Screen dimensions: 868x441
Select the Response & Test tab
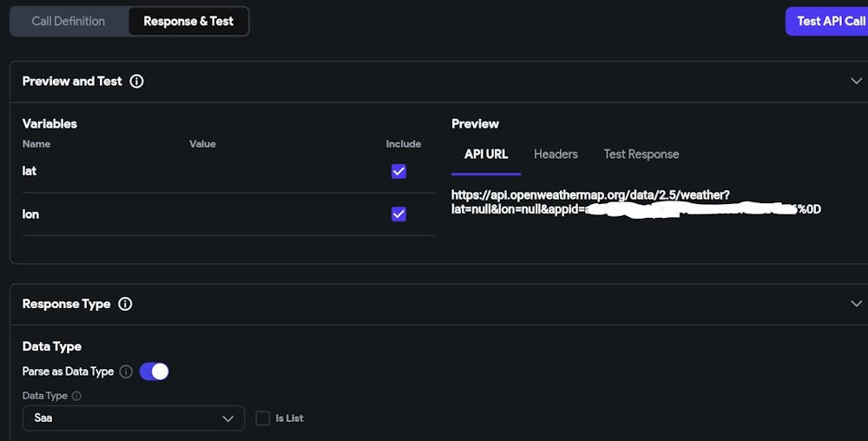pos(188,22)
